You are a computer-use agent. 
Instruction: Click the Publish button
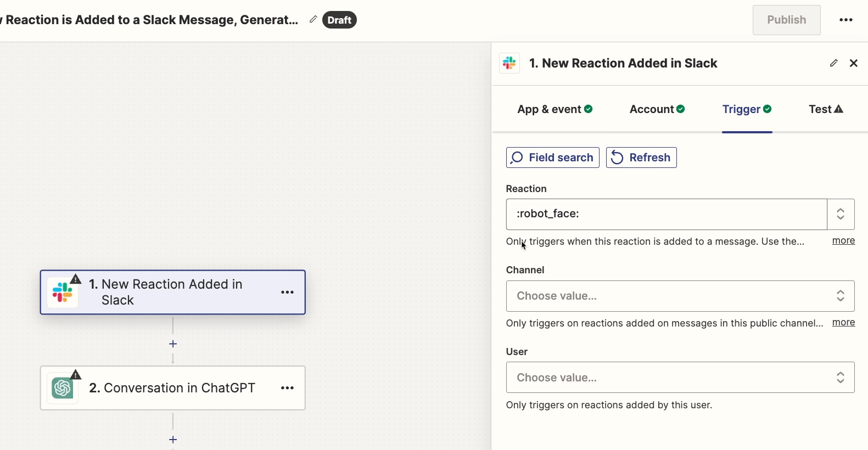pyautogui.click(x=786, y=20)
